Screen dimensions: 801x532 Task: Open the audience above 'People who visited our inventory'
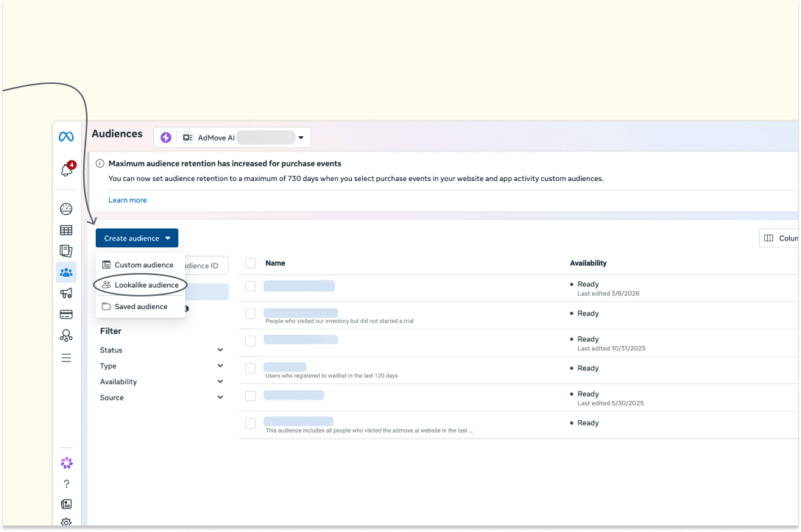[301, 313]
